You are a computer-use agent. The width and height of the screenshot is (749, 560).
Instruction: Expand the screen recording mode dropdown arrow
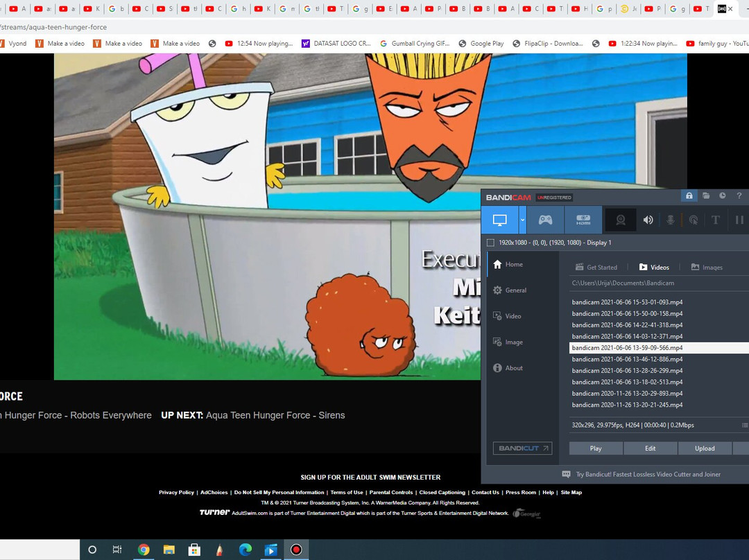click(523, 220)
